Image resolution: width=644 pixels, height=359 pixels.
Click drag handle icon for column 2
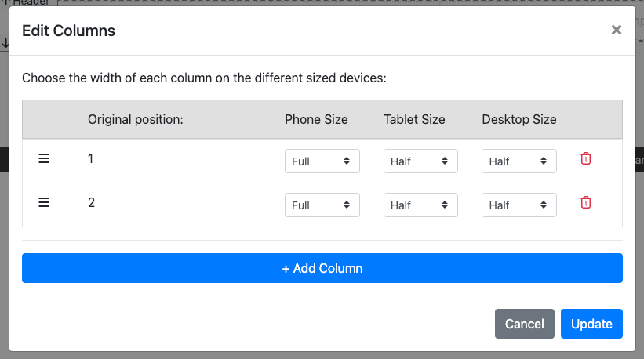[44, 202]
